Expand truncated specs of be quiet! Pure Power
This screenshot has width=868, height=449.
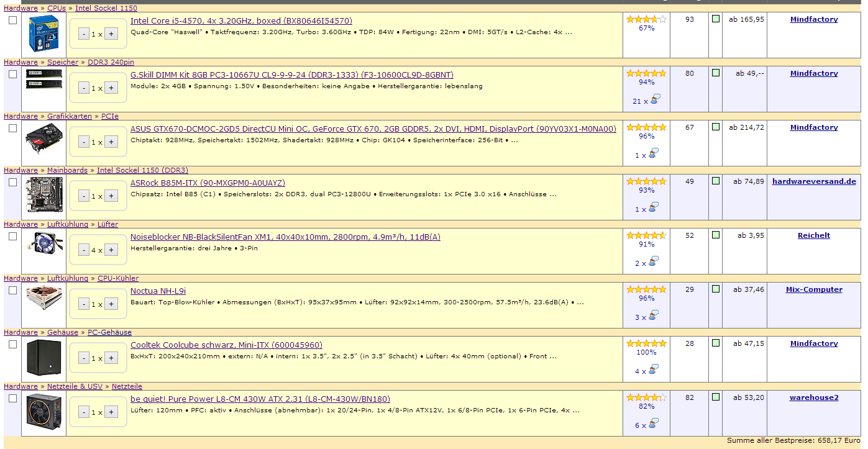tap(576, 410)
